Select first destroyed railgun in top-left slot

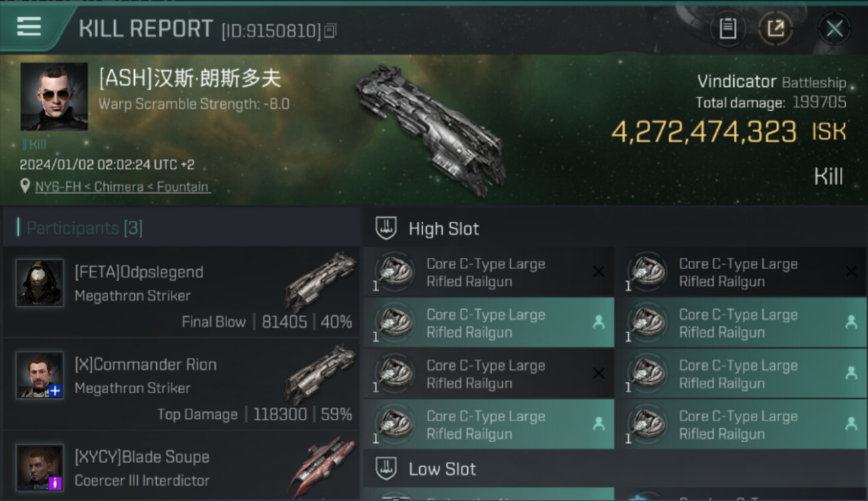(489, 273)
